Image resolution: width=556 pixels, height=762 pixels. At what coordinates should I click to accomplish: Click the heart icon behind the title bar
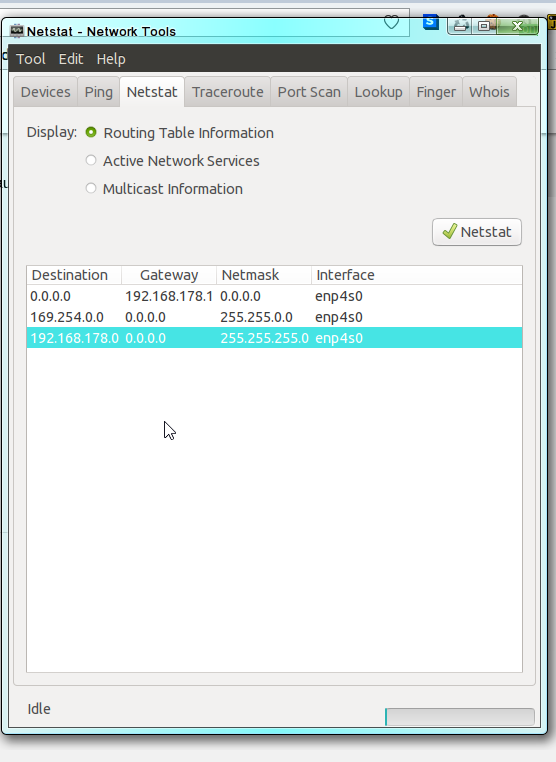(x=391, y=22)
